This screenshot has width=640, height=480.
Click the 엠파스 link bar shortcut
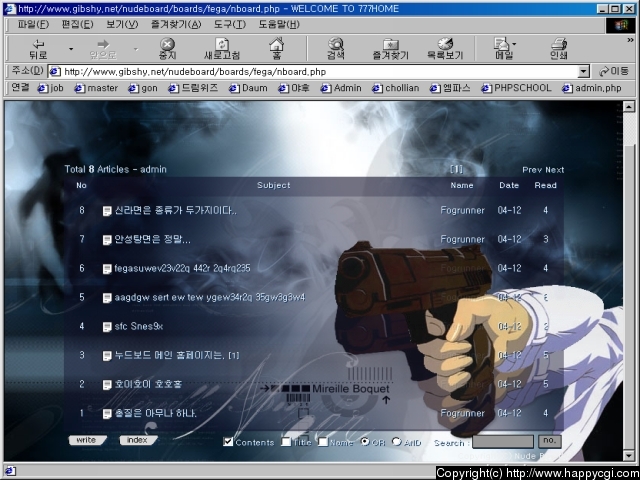(x=450, y=88)
